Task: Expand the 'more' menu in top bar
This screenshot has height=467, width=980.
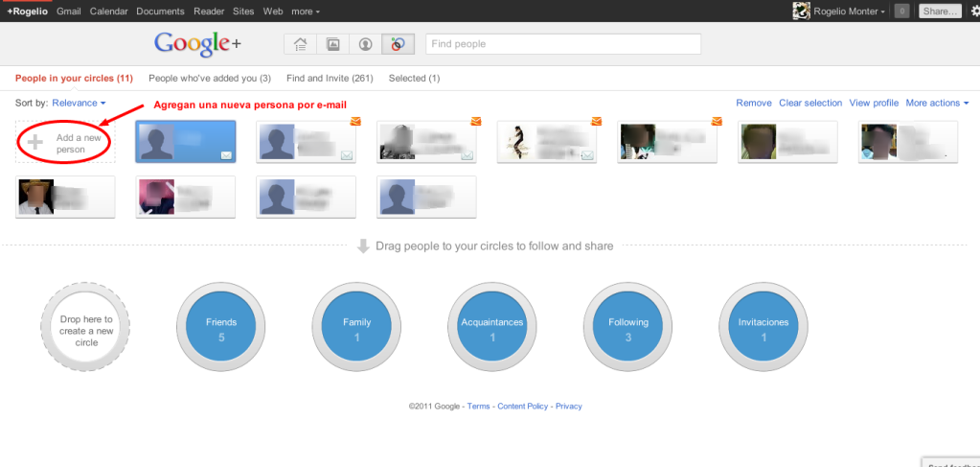Action: tap(306, 12)
